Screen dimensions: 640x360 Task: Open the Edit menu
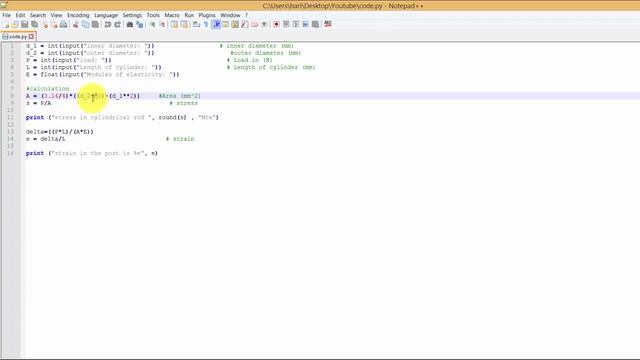coord(20,15)
